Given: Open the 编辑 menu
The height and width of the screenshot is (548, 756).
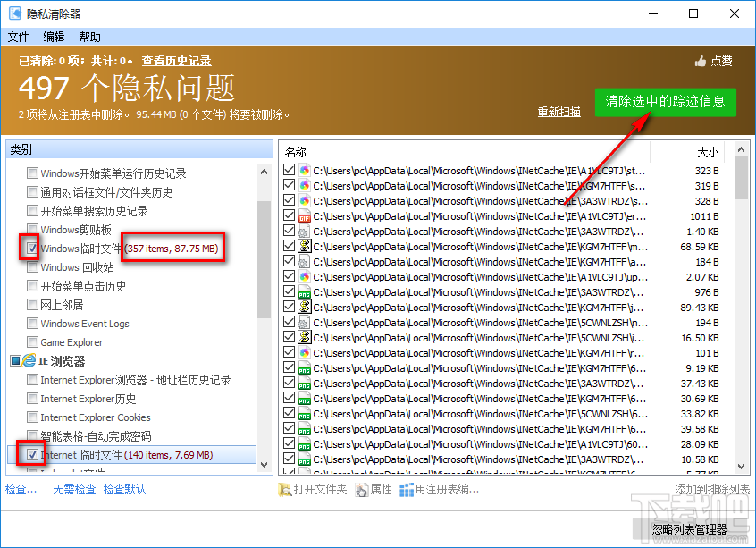Looking at the screenshot, I should click(x=53, y=37).
